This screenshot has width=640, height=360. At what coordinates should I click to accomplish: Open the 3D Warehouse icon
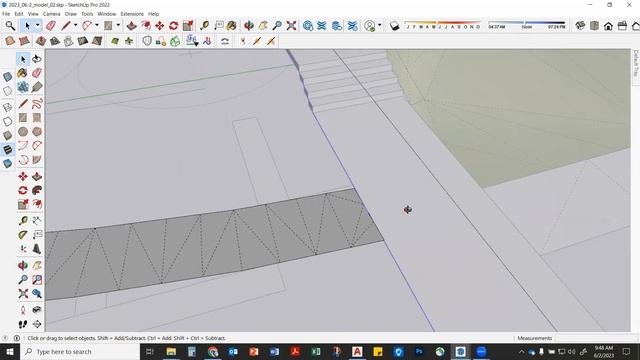point(308,26)
